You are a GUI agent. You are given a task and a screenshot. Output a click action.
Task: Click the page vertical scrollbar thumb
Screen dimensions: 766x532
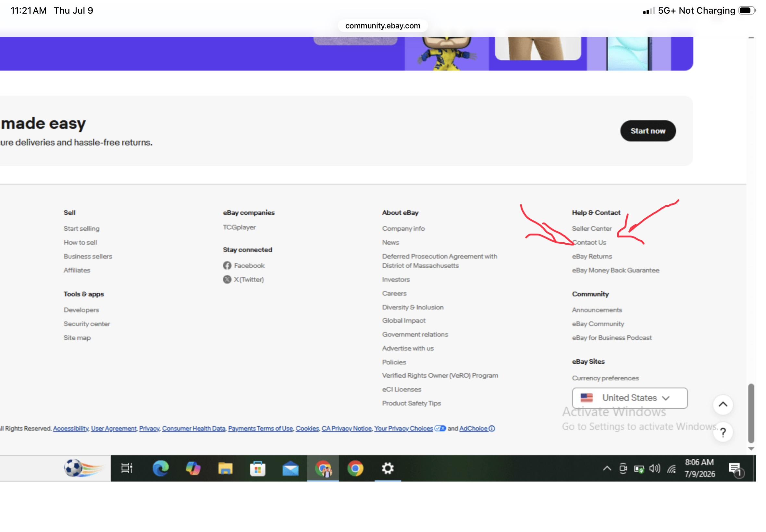[x=751, y=413]
